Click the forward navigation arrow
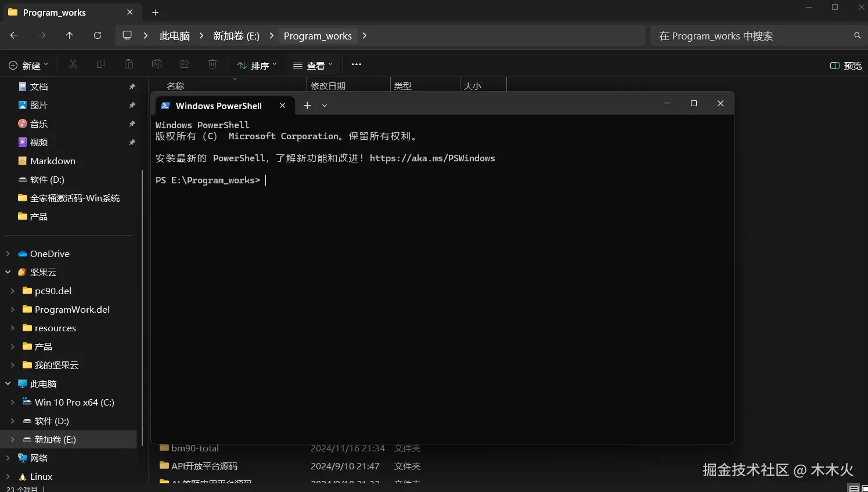 pyautogui.click(x=42, y=35)
